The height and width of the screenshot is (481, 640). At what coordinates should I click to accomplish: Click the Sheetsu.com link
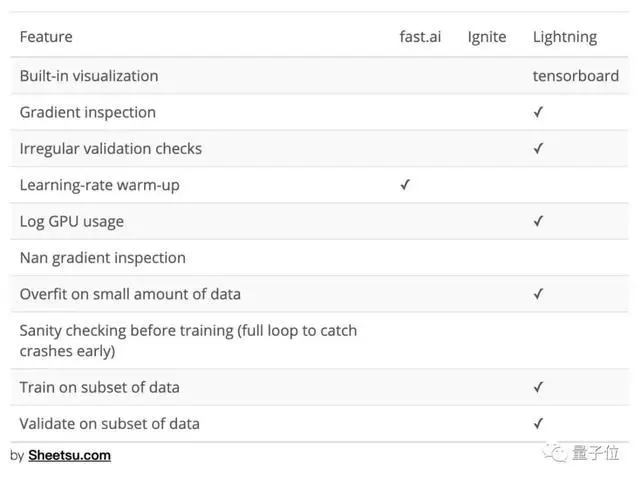point(69,456)
